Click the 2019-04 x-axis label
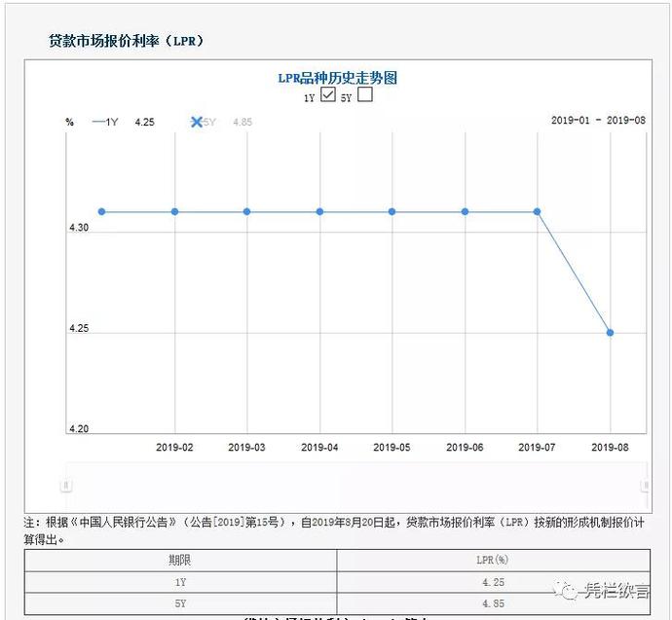The width and height of the screenshot is (672, 620). coord(319,448)
